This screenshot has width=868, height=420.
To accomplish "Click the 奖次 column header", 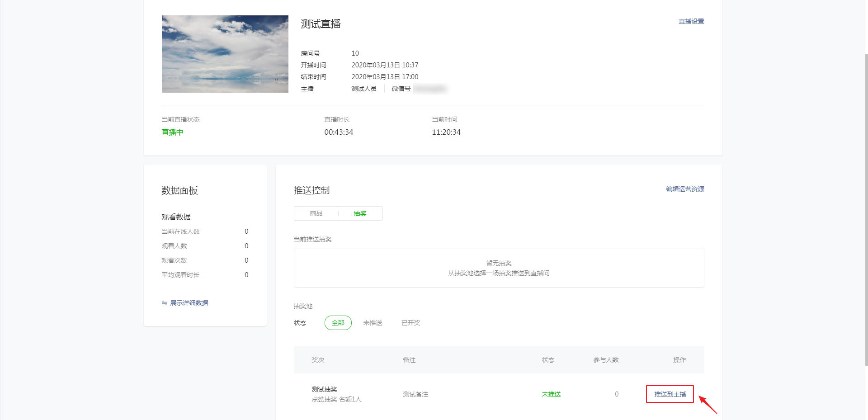I will 318,360.
